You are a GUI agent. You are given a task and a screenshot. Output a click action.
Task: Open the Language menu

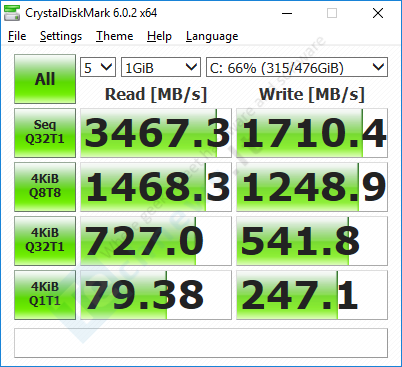coord(212,36)
